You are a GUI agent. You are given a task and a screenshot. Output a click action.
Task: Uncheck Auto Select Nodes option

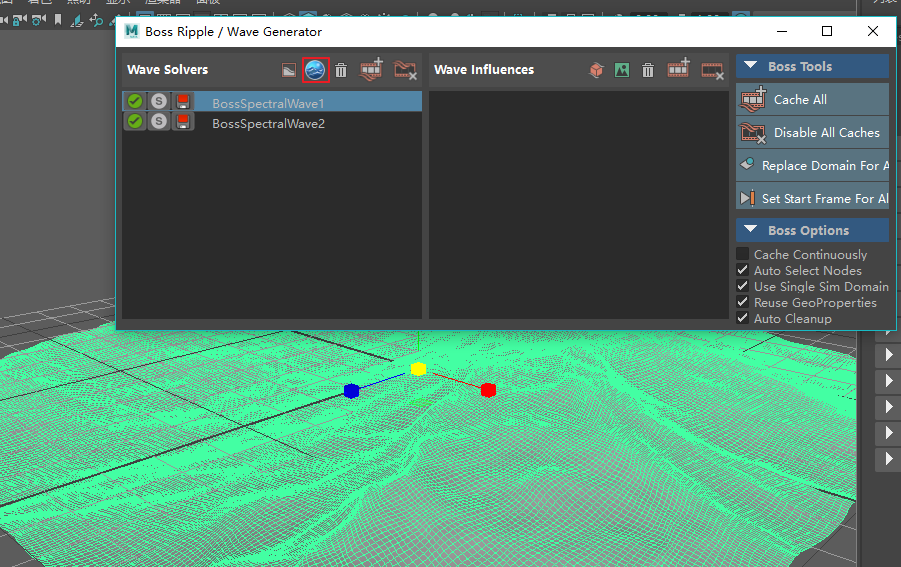coord(742,270)
